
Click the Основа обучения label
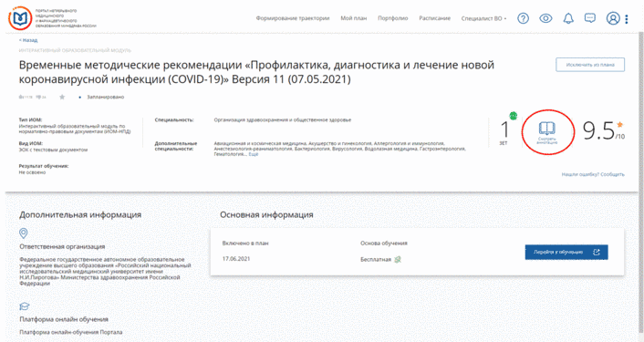pos(384,244)
